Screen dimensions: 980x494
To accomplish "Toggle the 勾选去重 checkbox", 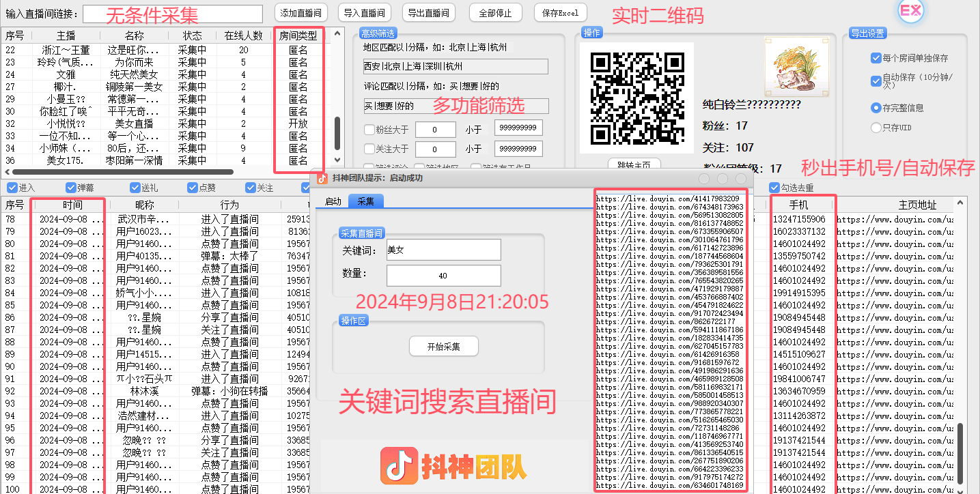I will 774,188.
